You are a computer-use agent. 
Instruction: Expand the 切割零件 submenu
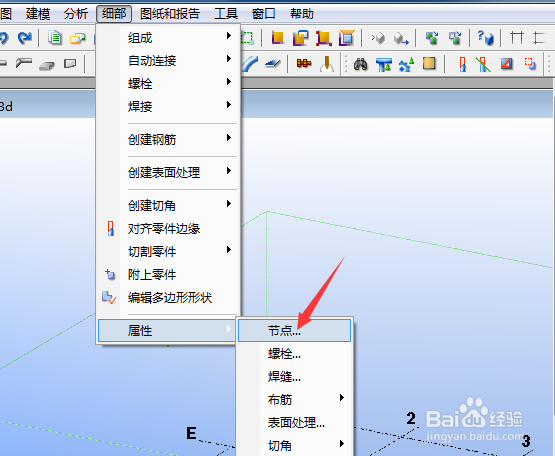point(168,251)
